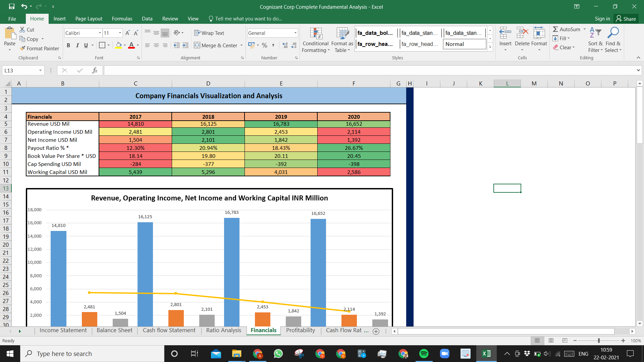The image size is (644, 362).
Task: Click the Cut scissors icon
Action: click(x=22, y=29)
